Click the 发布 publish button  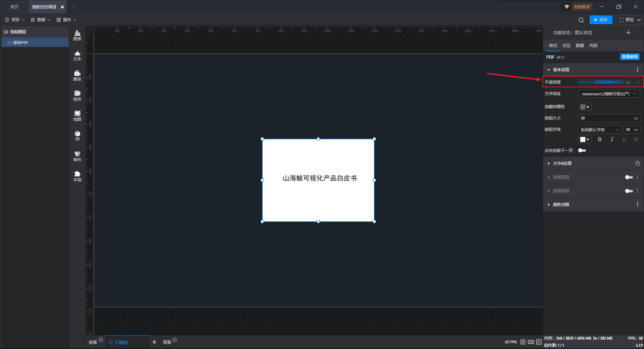click(601, 20)
